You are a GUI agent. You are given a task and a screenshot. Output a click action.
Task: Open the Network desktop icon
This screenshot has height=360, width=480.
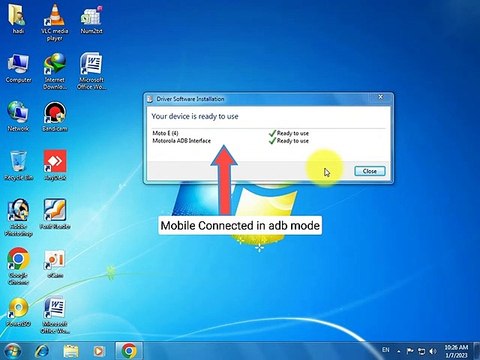pyautogui.click(x=18, y=117)
